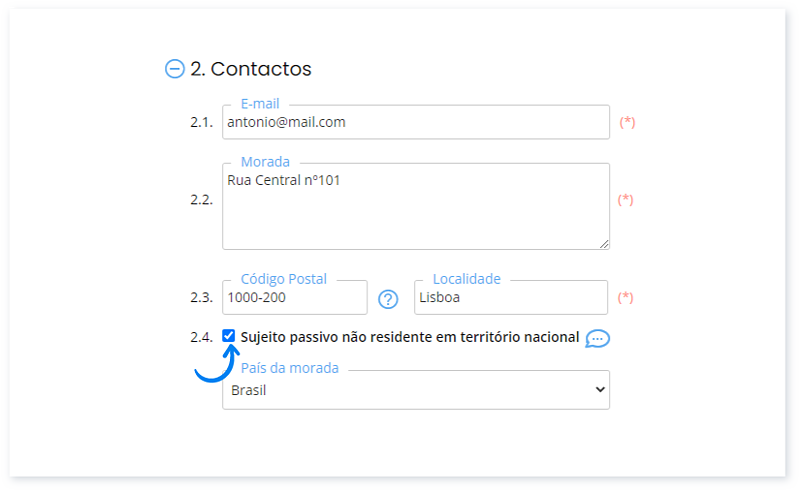Click the required asterisk beside Morada
The width and height of the screenshot is (800, 491).
point(626,199)
